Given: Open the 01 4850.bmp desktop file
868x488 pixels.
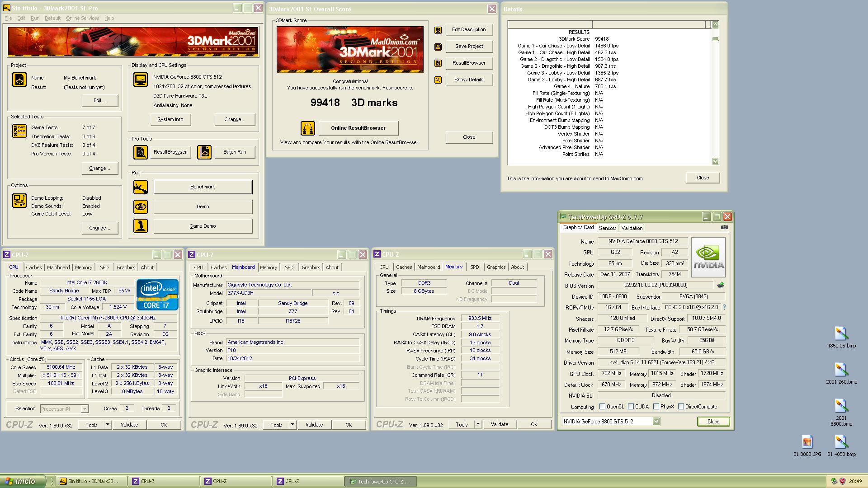Looking at the screenshot, I should (x=841, y=446).
